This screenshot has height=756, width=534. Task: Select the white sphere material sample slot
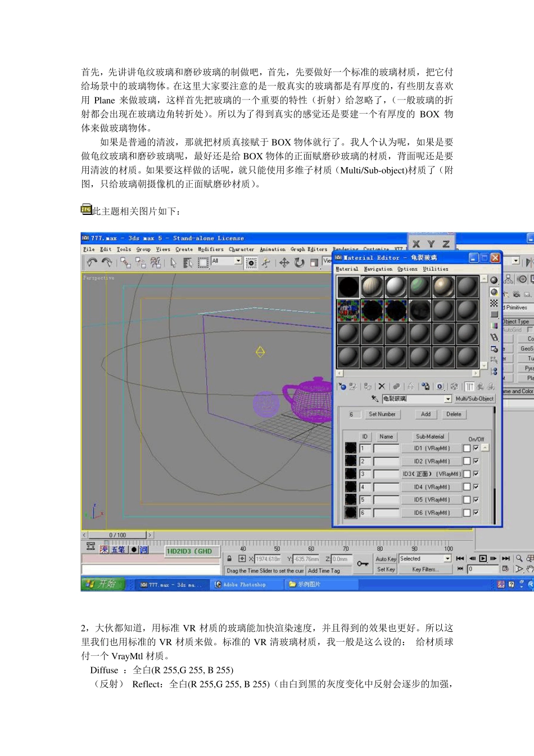[x=396, y=287]
